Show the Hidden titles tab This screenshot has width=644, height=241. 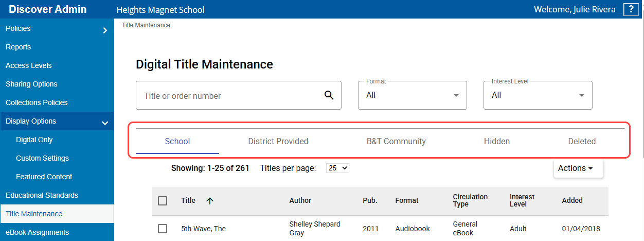point(497,141)
